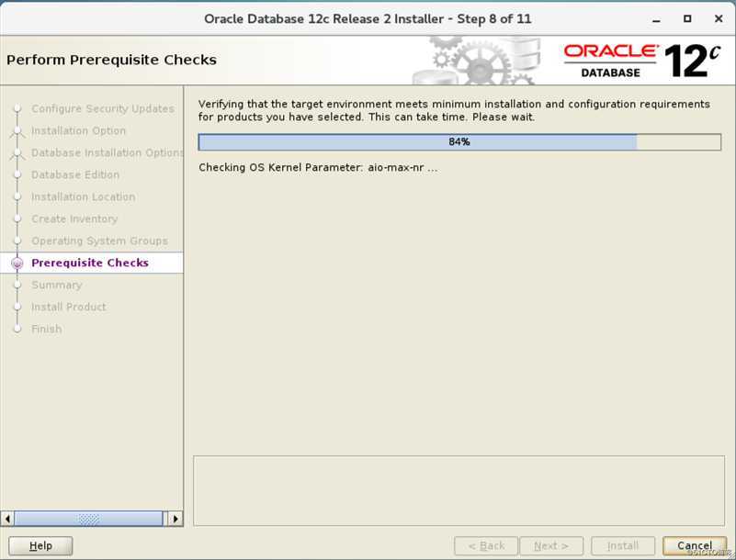
Task: Select Installation Location step
Action: 83,197
